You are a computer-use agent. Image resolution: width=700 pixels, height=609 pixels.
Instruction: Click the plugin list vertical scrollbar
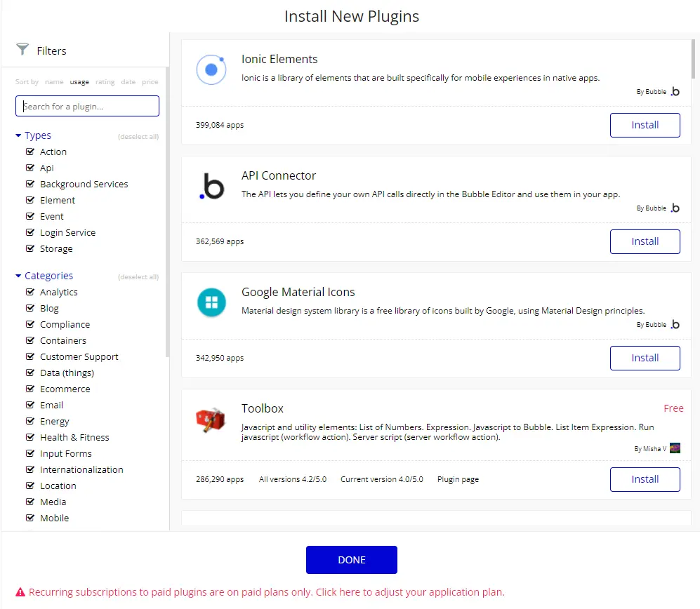693,59
